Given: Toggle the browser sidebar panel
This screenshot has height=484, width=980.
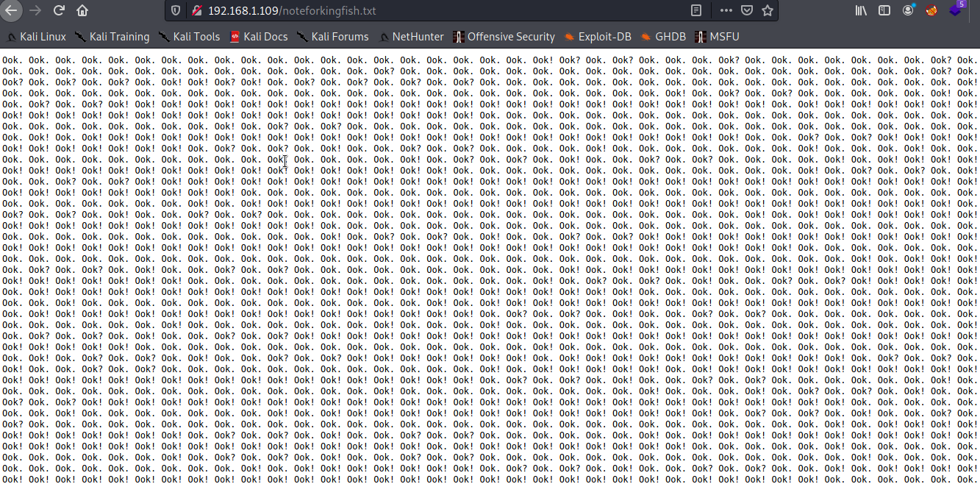Looking at the screenshot, I should pos(884,11).
